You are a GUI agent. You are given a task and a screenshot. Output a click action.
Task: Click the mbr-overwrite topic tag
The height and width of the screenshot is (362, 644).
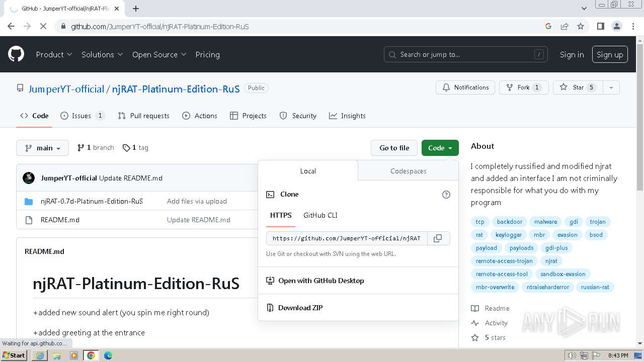coord(495,287)
